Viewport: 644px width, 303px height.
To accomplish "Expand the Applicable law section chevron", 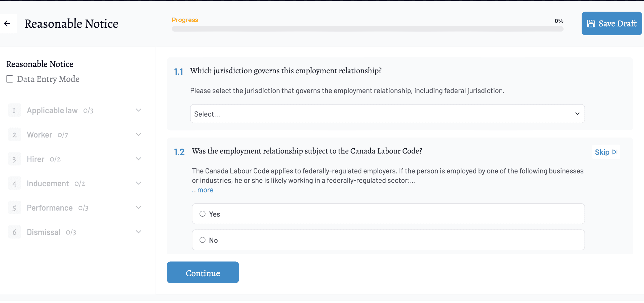I will click(138, 110).
